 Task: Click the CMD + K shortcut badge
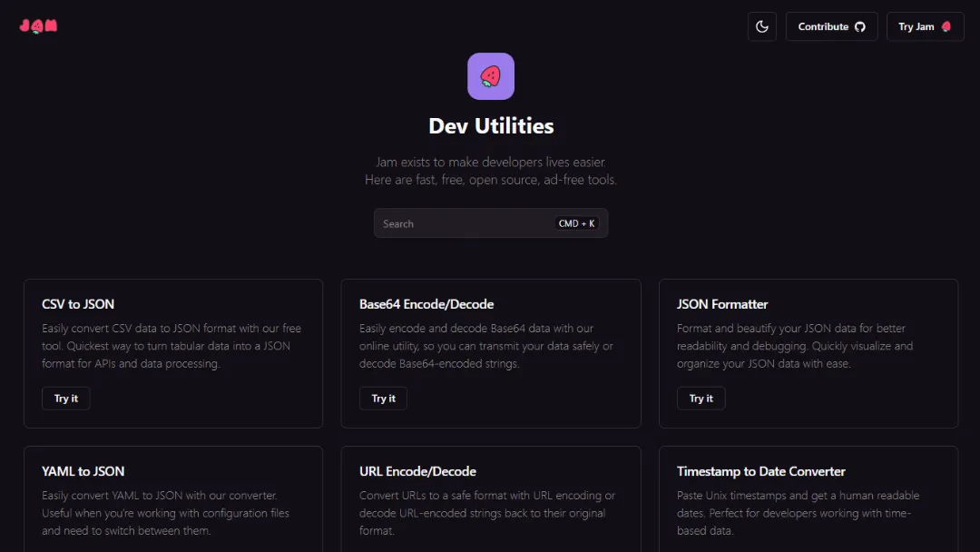pyautogui.click(x=576, y=223)
